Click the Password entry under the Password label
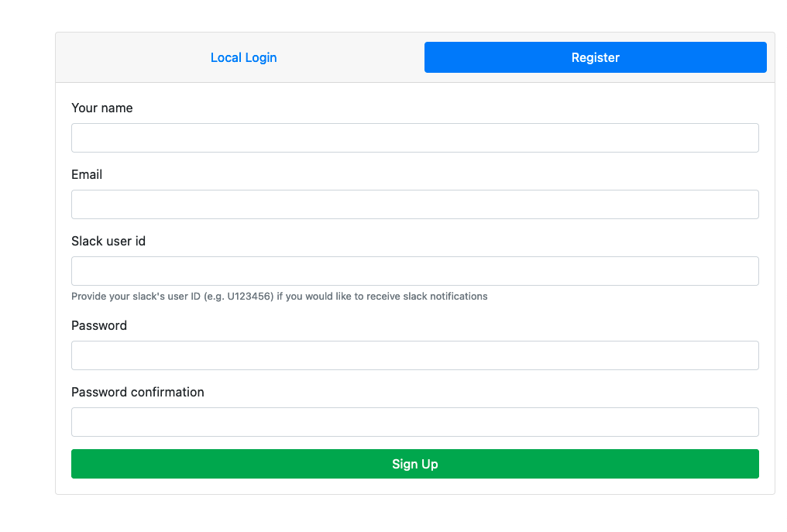This screenshot has height=532, width=787. (x=414, y=355)
